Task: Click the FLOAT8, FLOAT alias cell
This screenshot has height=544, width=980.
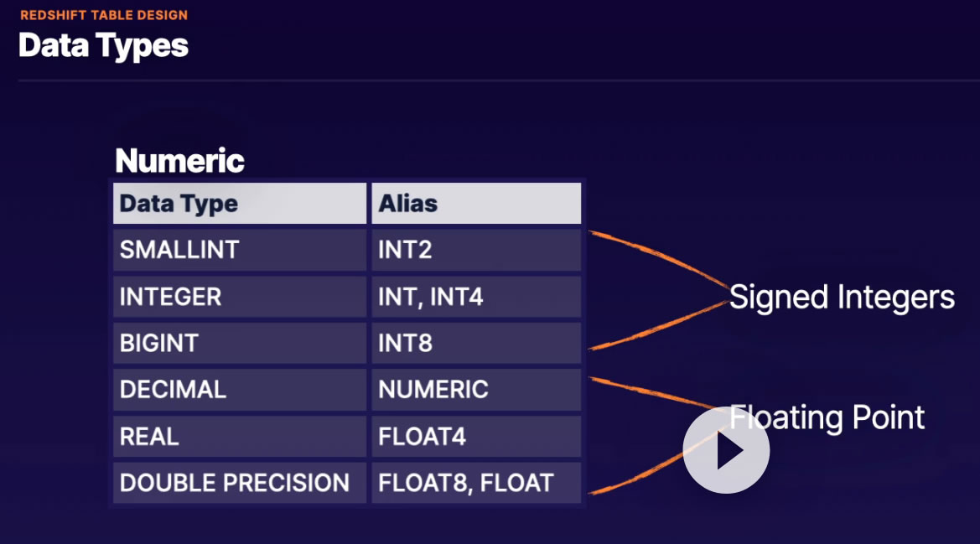Action: click(475, 483)
